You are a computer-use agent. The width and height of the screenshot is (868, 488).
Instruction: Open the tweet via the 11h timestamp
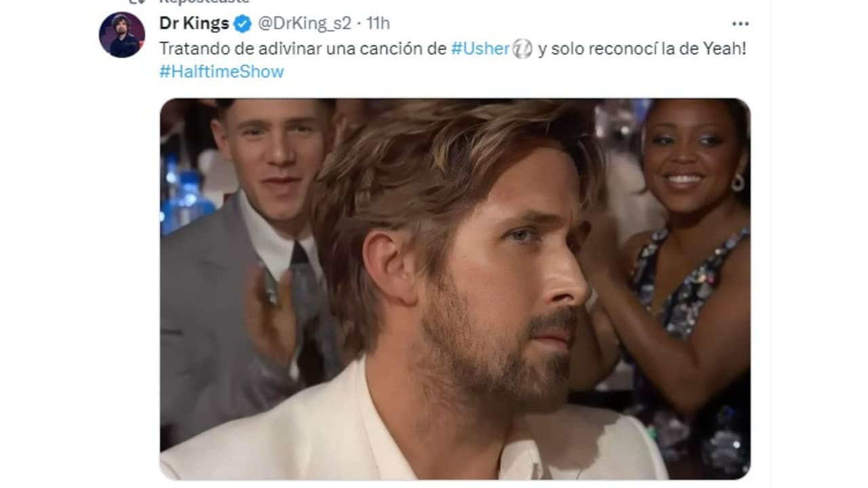[378, 24]
